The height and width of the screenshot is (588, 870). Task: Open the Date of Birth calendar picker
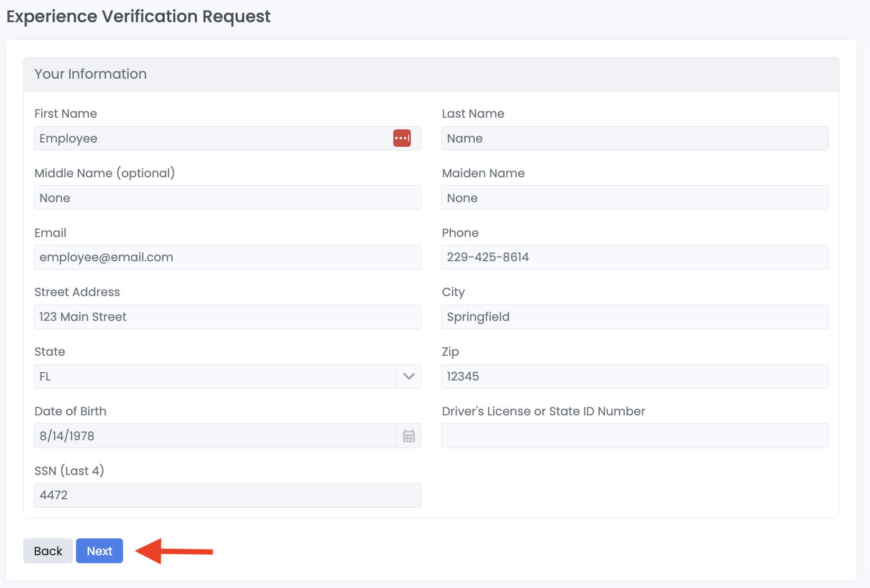pos(409,436)
